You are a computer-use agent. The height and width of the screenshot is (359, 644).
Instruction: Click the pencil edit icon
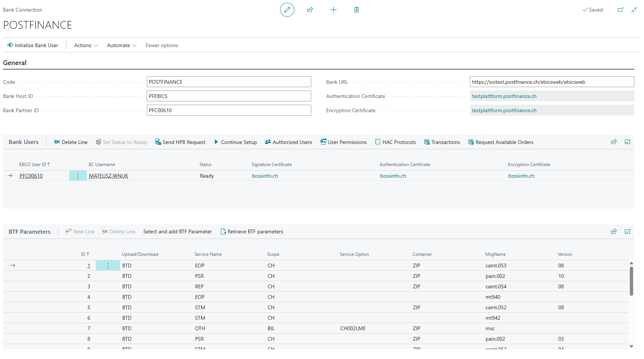(x=287, y=10)
